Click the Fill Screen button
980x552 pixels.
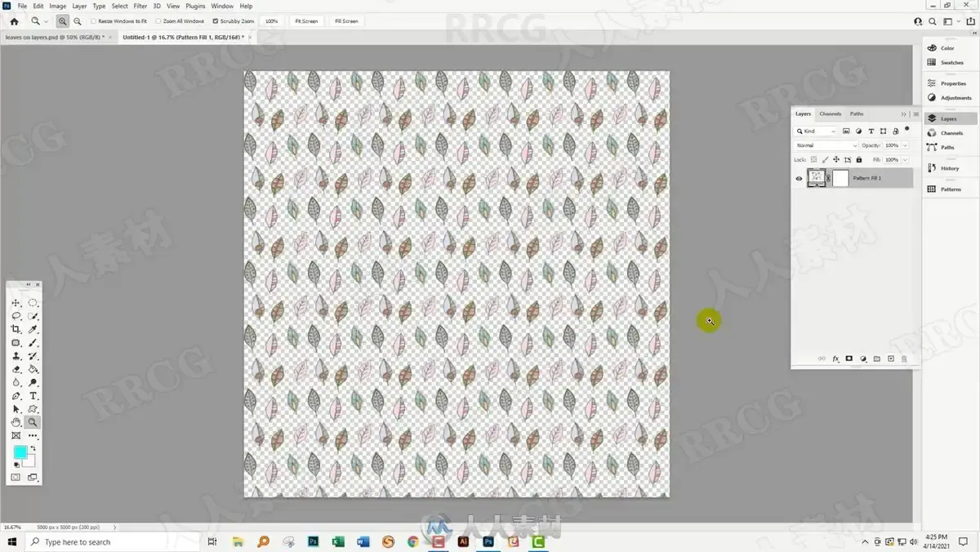click(346, 21)
